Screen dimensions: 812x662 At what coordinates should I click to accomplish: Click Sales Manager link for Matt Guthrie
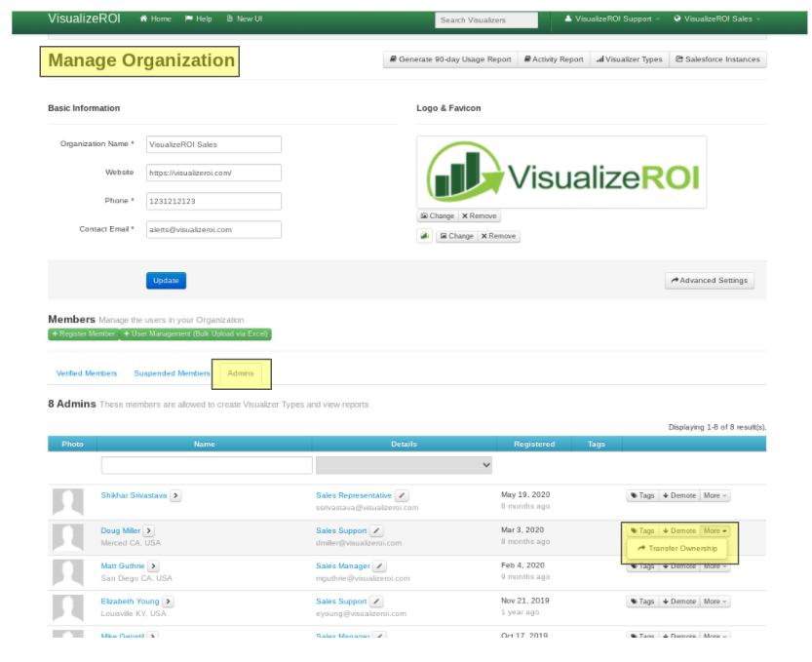coord(343,566)
